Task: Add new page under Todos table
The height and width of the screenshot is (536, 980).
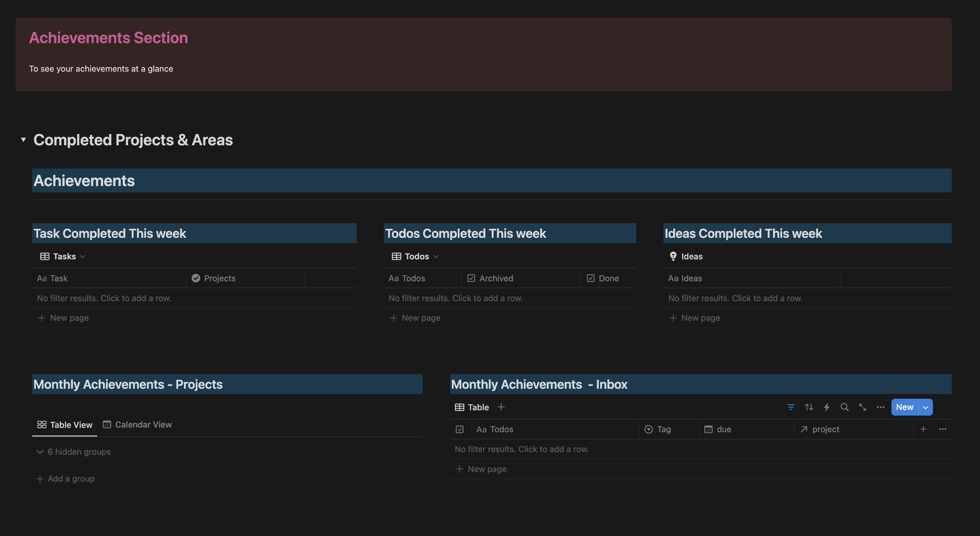Action: tap(509, 318)
